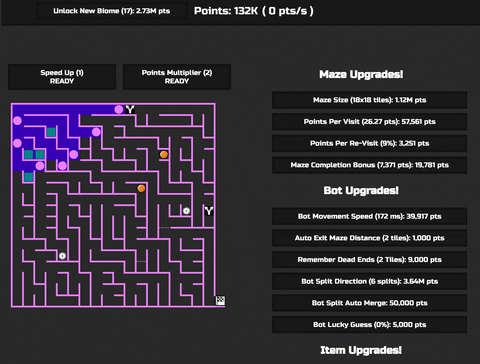Click the Y split marker on the maze's right side
Viewport: 480px width, 364px height.
(x=209, y=211)
